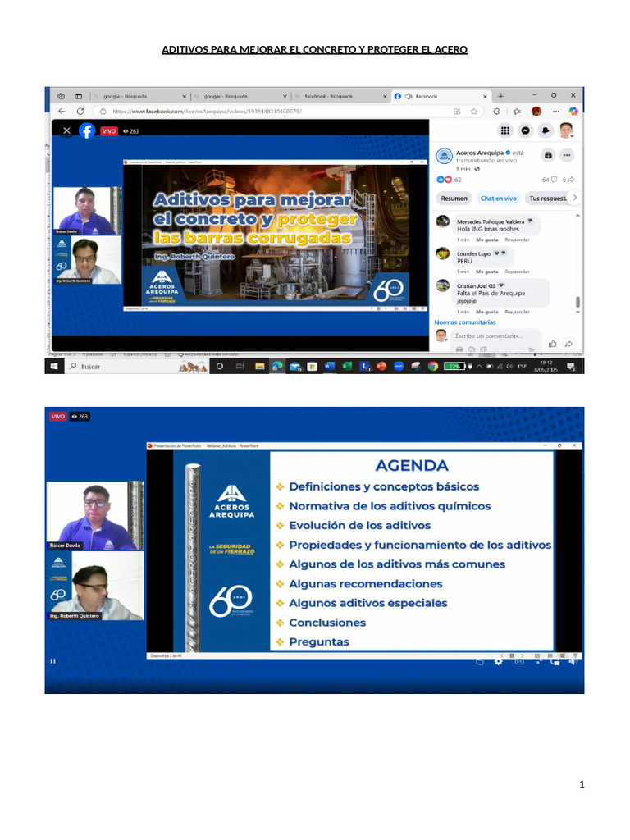Screen dimensions: 630x840
Task: Open Task View in the taskbar
Action: coord(240,367)
